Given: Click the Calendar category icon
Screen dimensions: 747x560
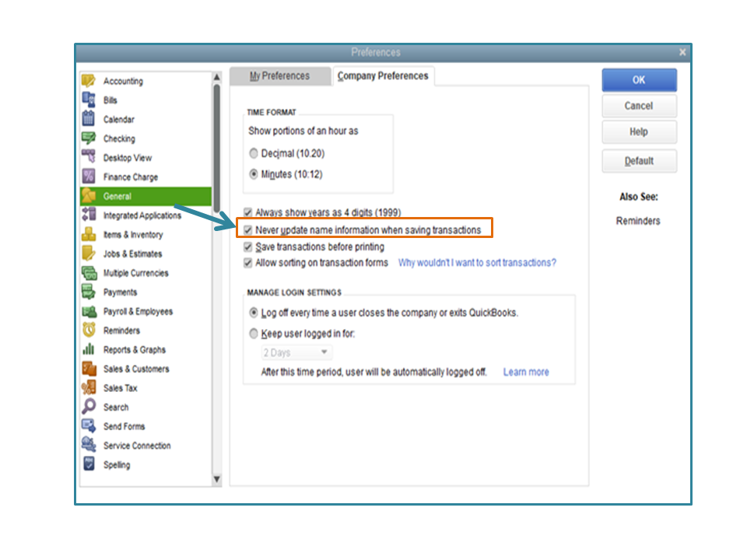Looking at the screenshot, I should click(88, 119).
